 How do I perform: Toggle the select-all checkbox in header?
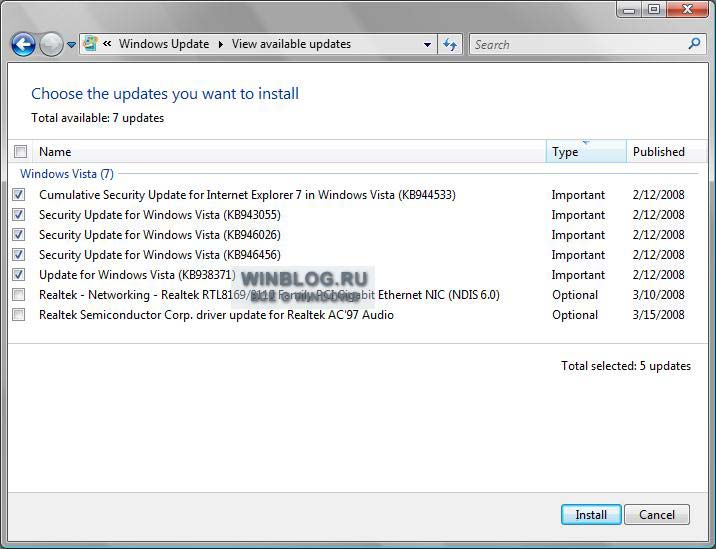[21, 151]
